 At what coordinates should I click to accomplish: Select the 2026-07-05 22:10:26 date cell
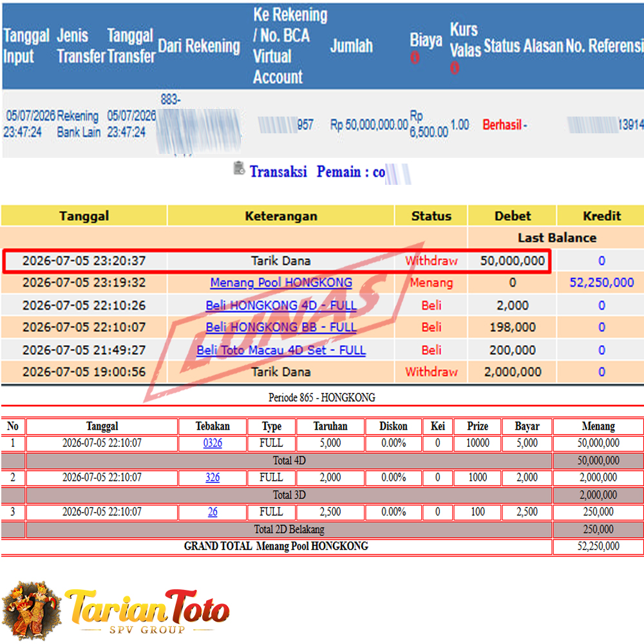(x=84, y=305)
